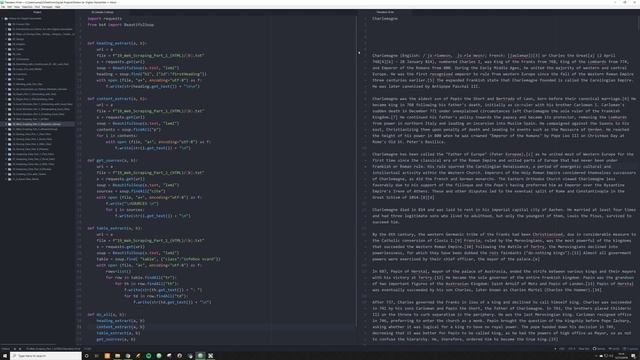Click the Charlemagne title line in right pane
The height and width of the screenshot is (360, 640).
click(385, 18)
